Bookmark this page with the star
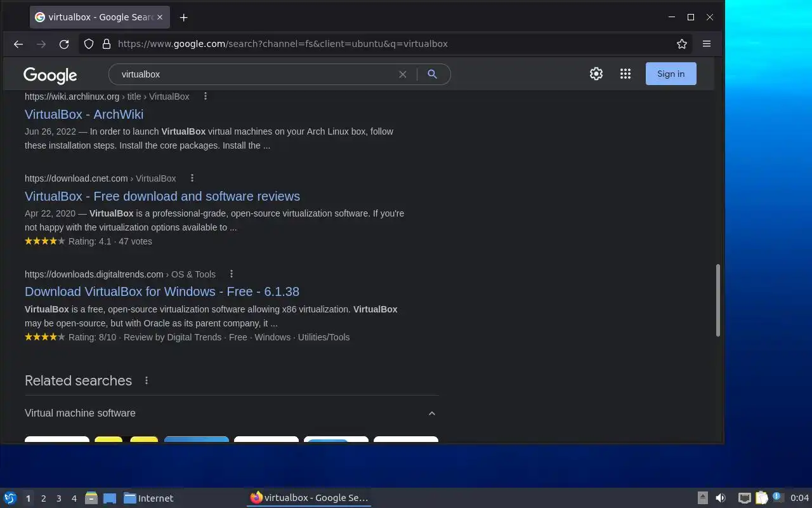The width and height of the screenshot is (812, 508). (682, 44)
